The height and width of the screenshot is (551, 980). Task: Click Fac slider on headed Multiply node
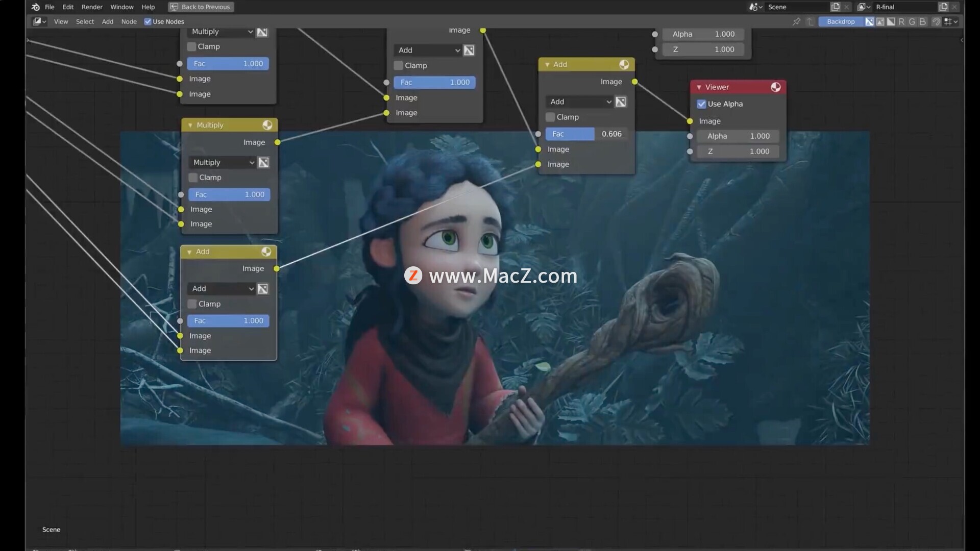[x=229, y=195]
